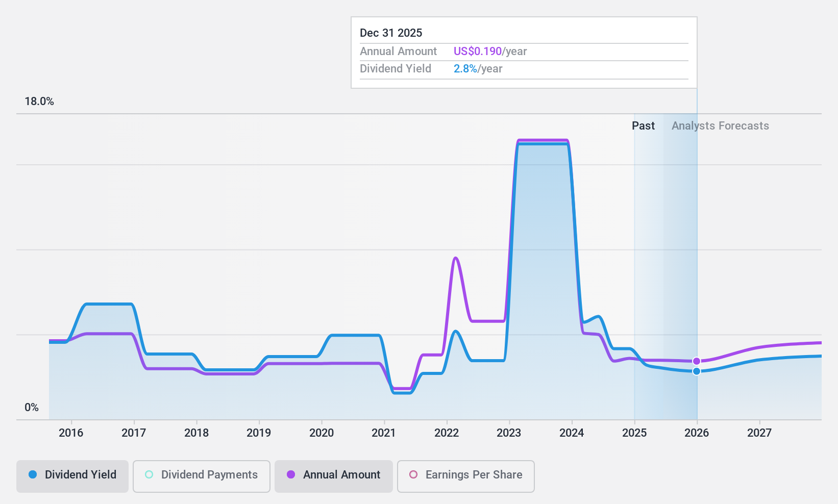
Task: Click the 2019 x-axis label
Action: click(x=259, y=433)
